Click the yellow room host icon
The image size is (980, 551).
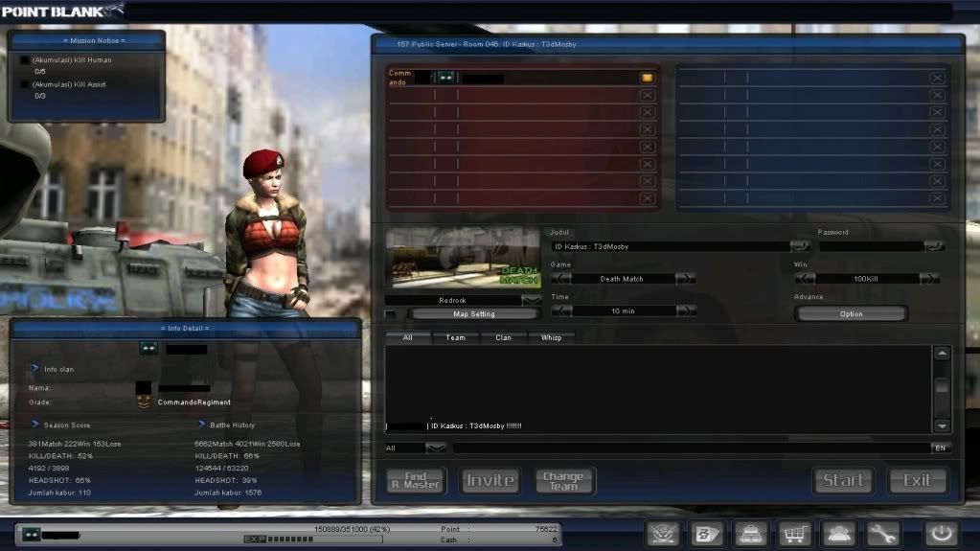point(647,78)
